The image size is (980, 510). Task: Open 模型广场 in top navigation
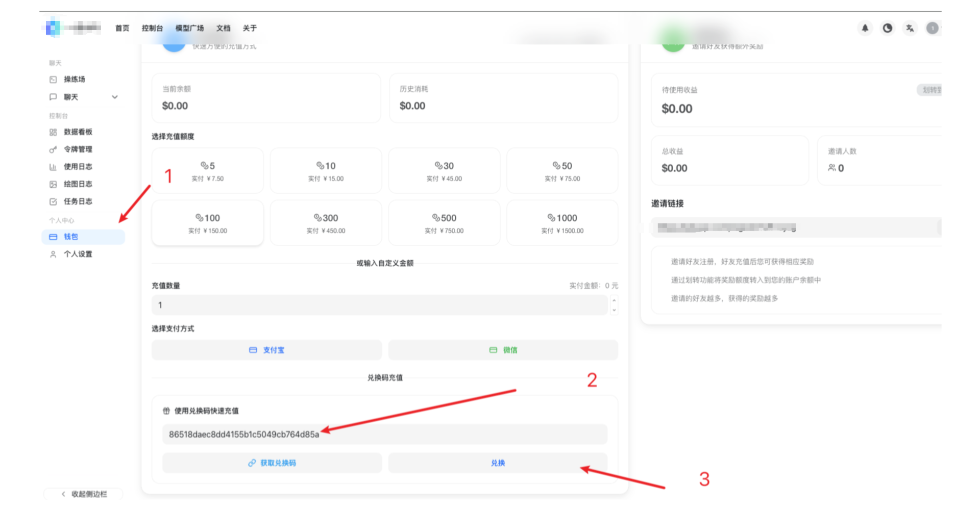(189, 28)
